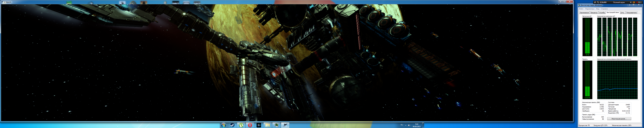
Task: Click the Выгружаемая value 326
Action: 602,117
